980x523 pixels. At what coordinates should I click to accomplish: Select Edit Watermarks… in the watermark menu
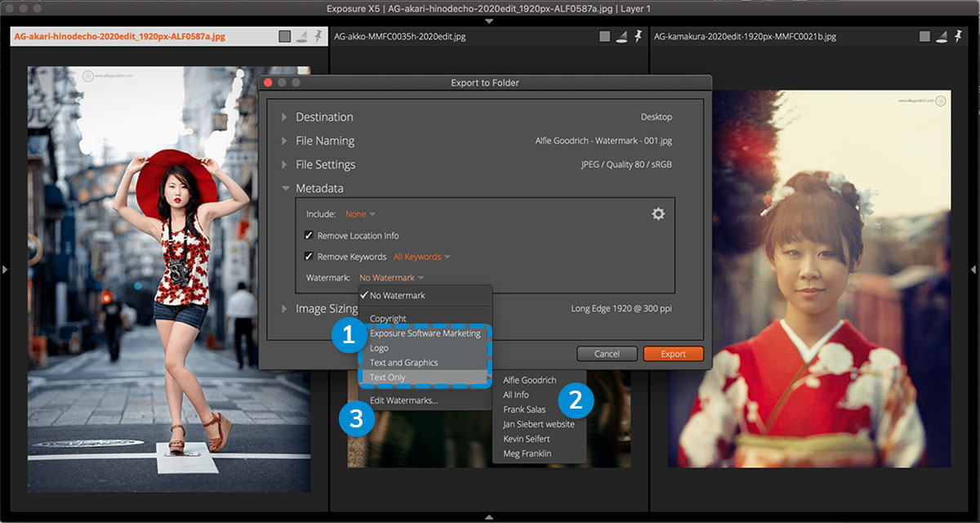pos(403,400)
